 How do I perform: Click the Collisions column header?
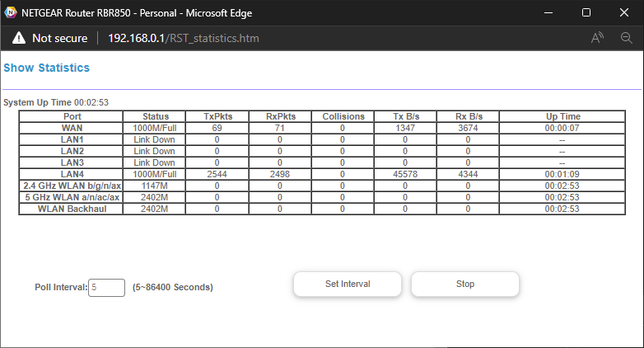coord(343,116)
